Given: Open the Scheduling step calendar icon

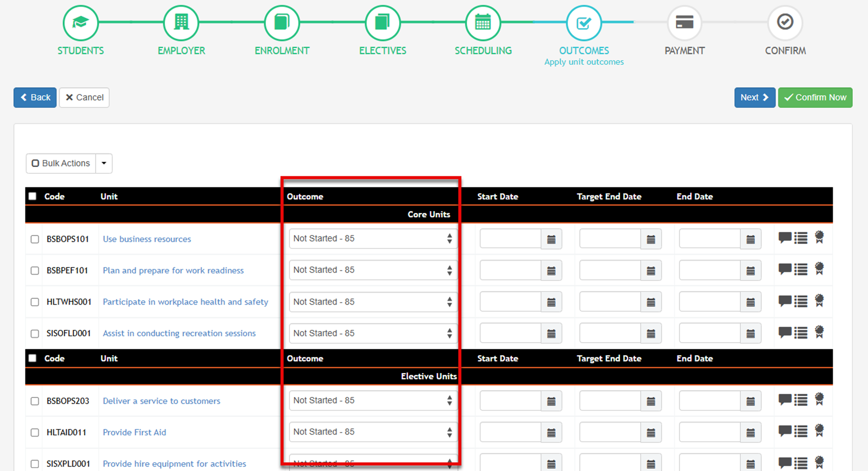Looking at the screenshot, I should 483,23.
